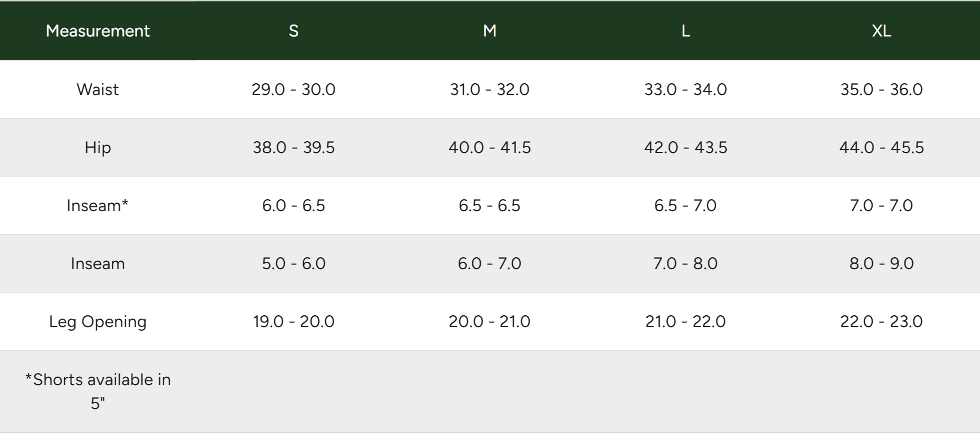980x433 pixels.
Task: Click the Measurement column header
Action: click(98, 31)
